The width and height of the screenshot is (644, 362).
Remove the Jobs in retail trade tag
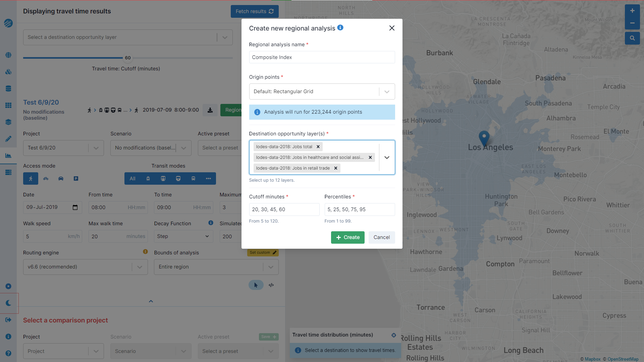(x=335, y=168)
